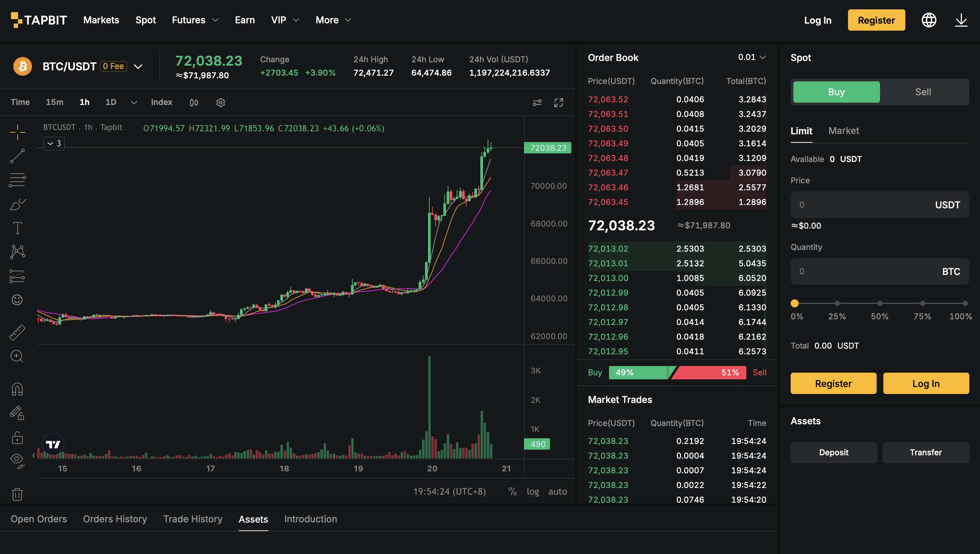Open the emoji icons tool
The width and height of the screenshot is (980, 554).
pyautogui.click(x=17, y=300)
